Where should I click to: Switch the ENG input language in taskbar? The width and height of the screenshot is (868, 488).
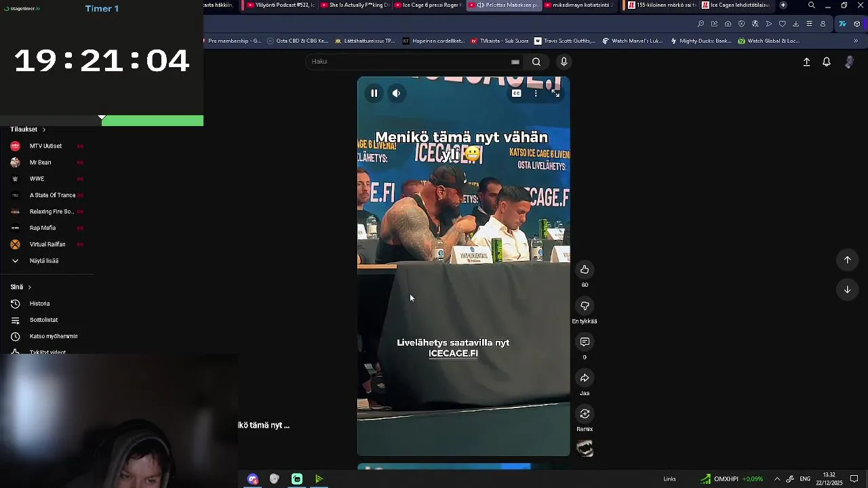805,479
